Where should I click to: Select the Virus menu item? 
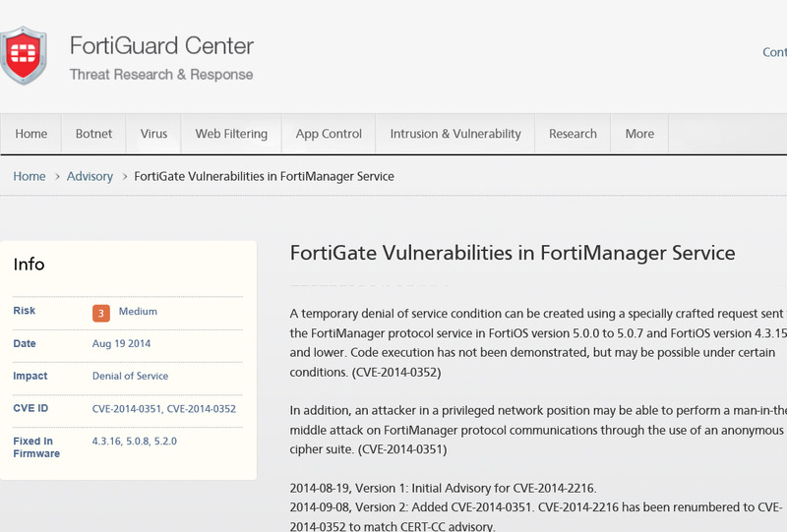153,134
